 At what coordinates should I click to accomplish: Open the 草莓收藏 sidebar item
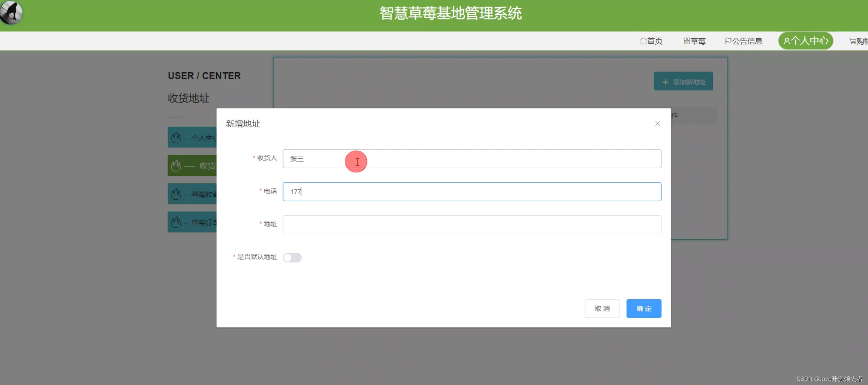point(192,194)
